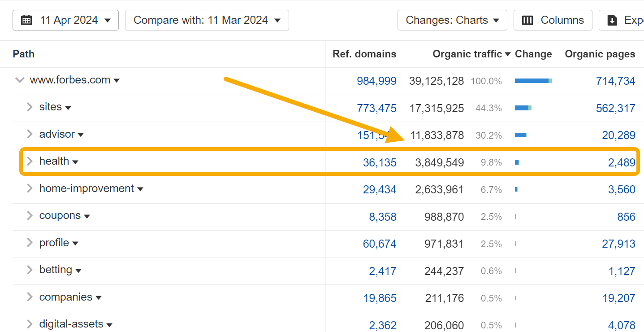This screenshot has width=644, height=332.
Task: Click the 36,135 referring domains link for health
Action: point(380,162)
